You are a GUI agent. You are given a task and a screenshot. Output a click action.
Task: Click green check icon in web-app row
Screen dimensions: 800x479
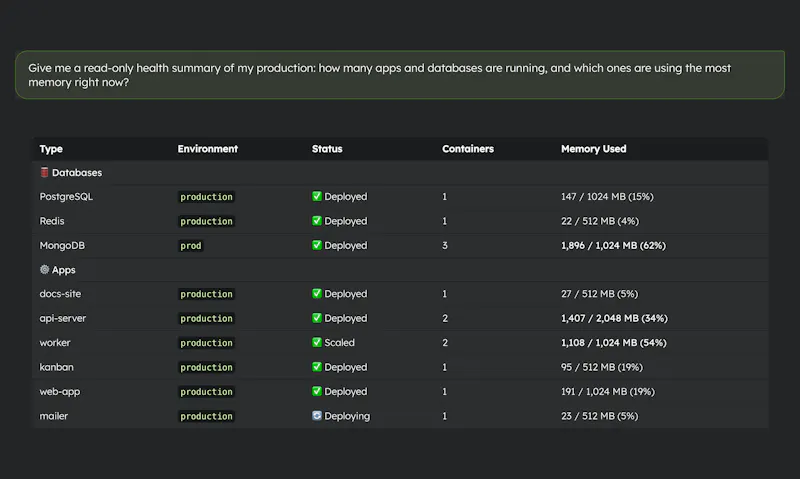[317, 392]
